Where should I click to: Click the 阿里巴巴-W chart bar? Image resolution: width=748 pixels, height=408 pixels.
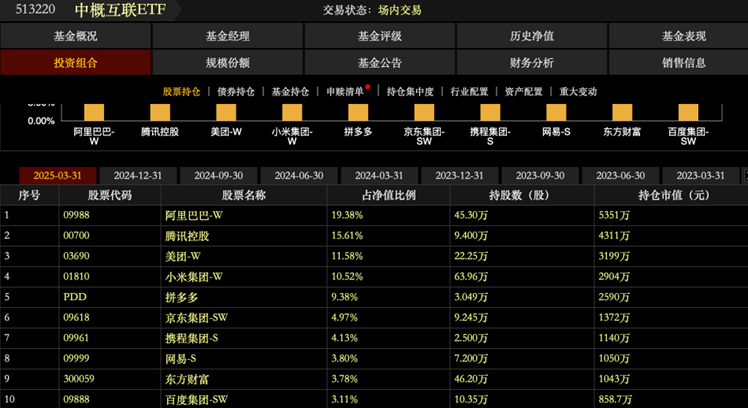click(x=94, y=113)
